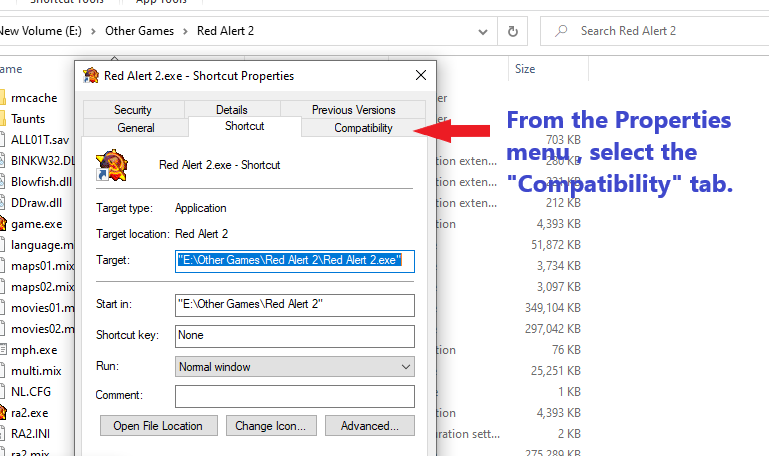The height and width of the screenshot is (456, 769).
Task: Click the 51,872 KB size value
Action: (x=556, y=245)
